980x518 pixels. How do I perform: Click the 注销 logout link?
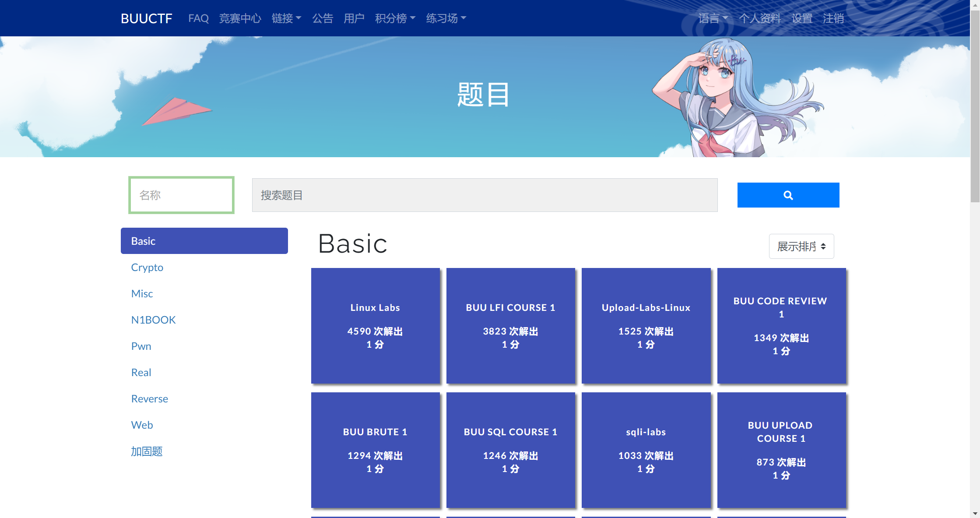(x=833, y=18)
